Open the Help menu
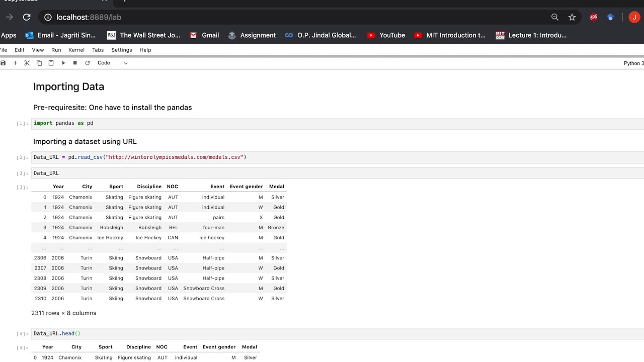 [x=145, y=50]
